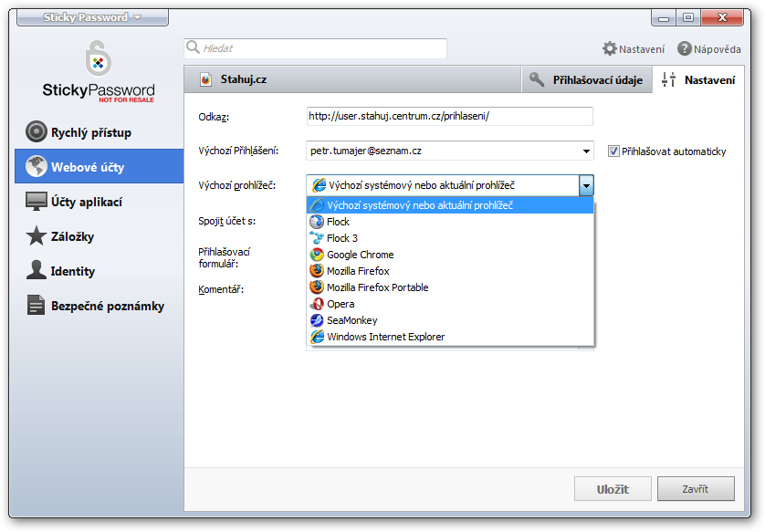This screenshot has height=532, width=765.
Task: Click the petr.tumajer@seznam.cz login combo box
Action: coord(450,151)
